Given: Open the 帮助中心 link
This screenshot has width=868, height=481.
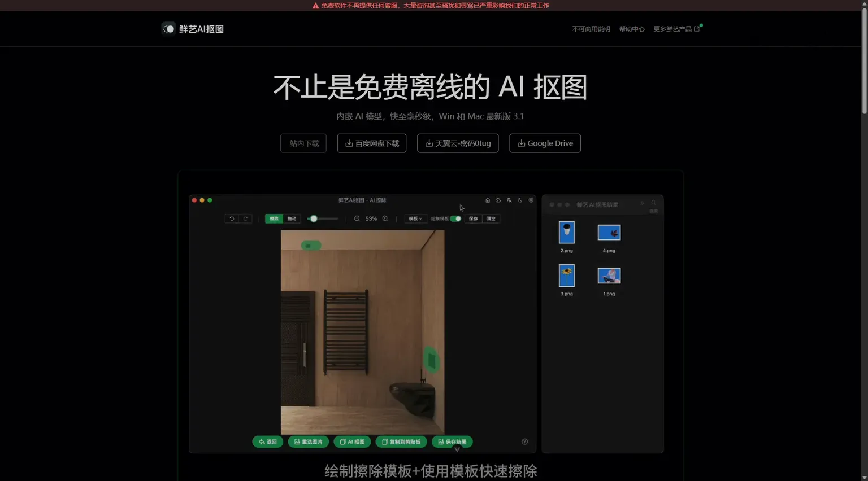Looking at the screenshot, I should pos(632,29).
